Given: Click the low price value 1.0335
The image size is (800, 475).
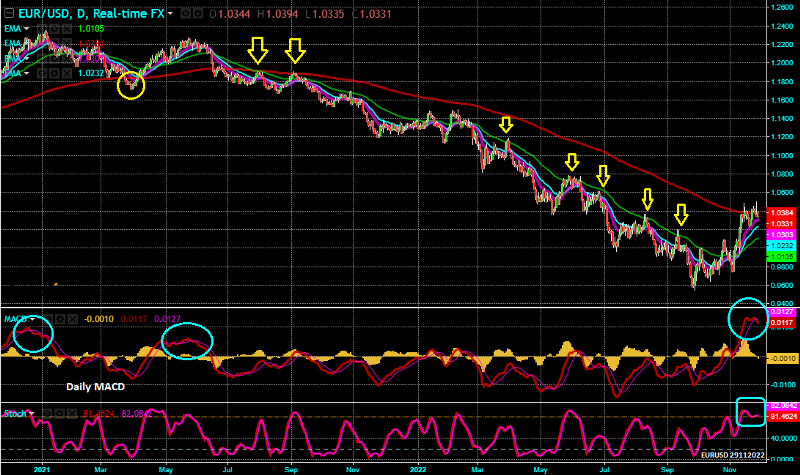Looking at the screenshot, I should (328, 14).
